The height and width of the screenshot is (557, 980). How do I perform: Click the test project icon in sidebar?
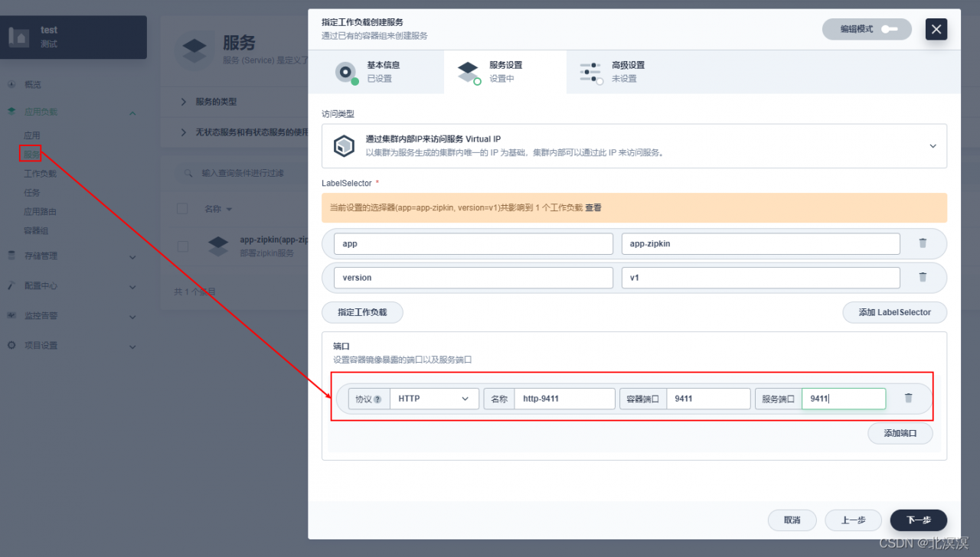(19, 36)
